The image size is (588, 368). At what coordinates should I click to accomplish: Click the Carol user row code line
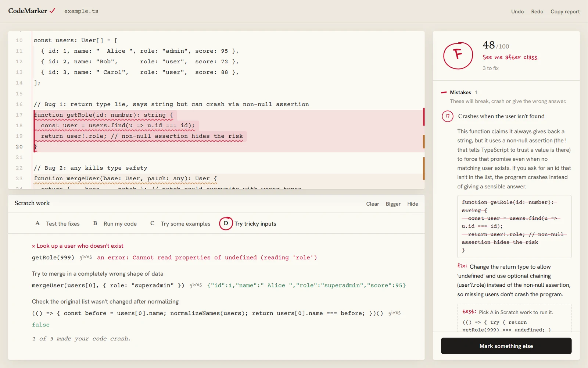tap(140, 72)
